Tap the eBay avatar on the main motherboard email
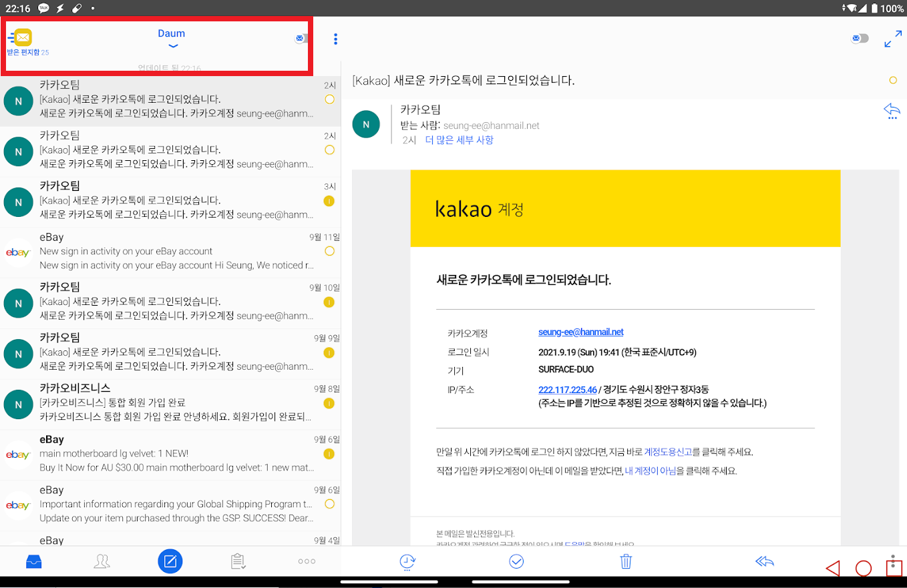The image size is (907, 588). (x=18, y=455)
